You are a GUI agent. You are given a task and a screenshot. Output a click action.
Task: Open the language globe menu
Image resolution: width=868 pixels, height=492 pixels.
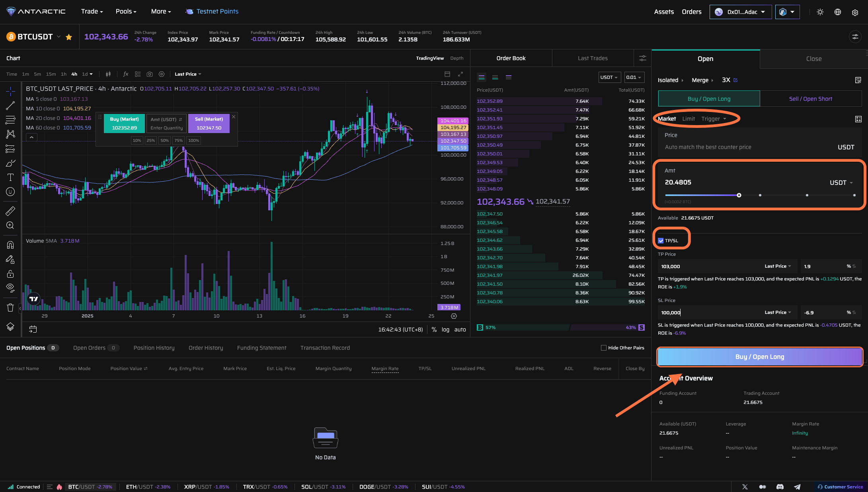coord(838,12)
